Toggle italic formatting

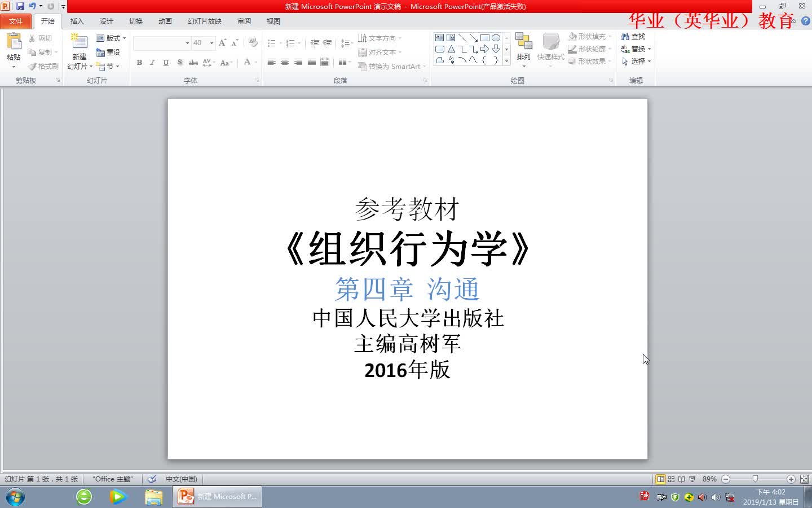tap(152, 63)
